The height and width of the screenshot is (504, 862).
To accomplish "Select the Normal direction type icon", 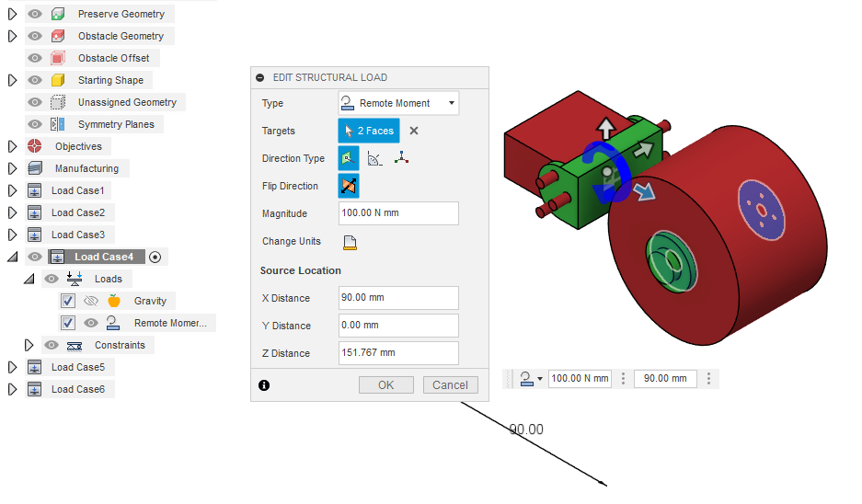I will pyautogui.click(x=349, y=158).
